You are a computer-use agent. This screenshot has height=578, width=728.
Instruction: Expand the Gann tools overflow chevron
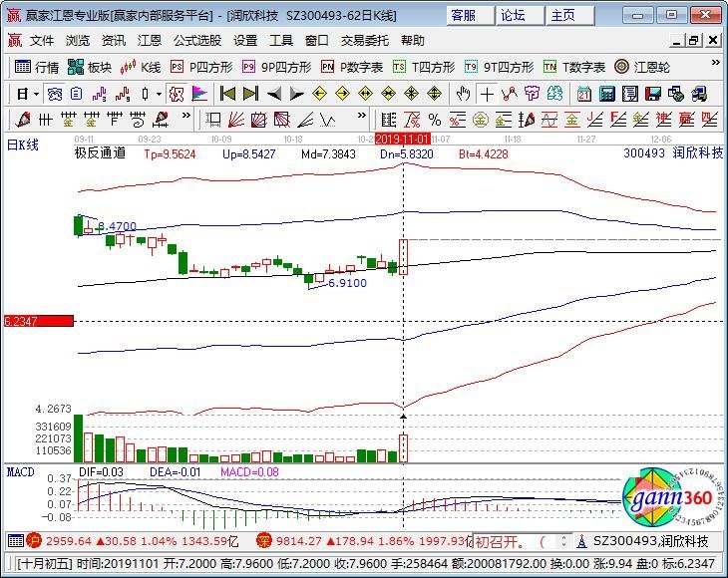[x=362, y=116]
